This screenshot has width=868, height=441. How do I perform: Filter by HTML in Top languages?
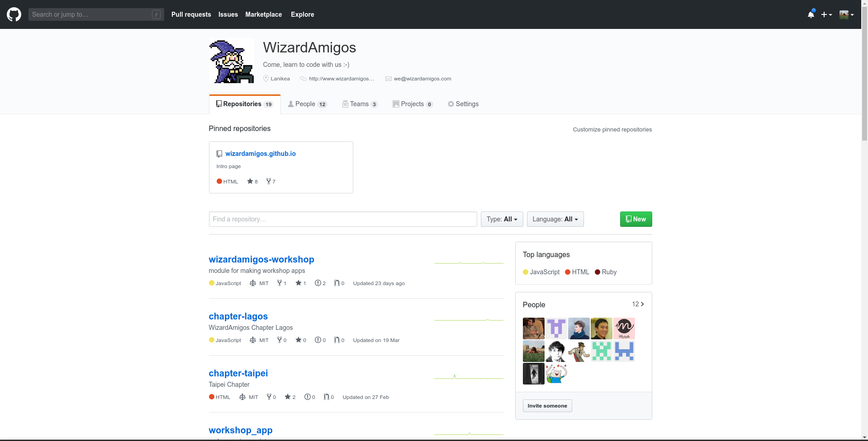pos(577,272)
